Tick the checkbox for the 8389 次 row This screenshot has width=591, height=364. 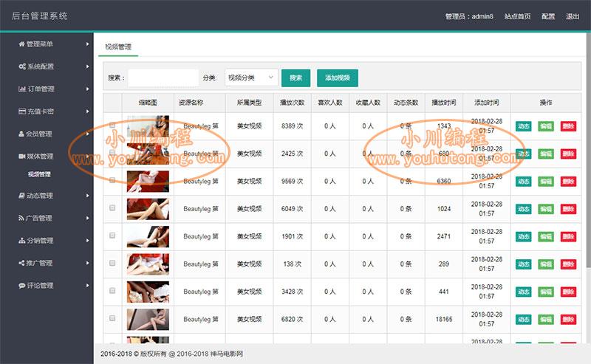112,125
